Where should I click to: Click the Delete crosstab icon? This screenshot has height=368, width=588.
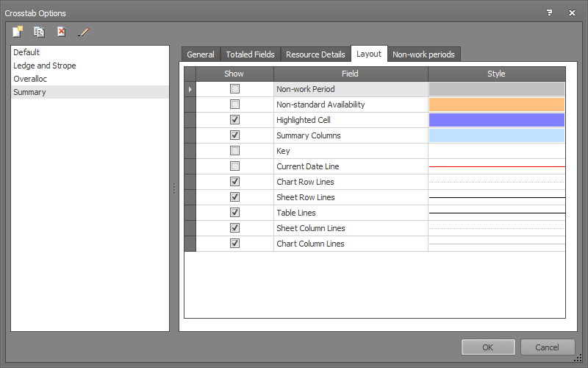tap(62, 32)
